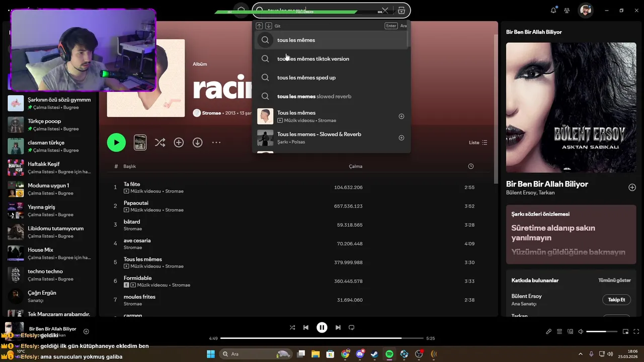Open 'Yayına giriş' playlist
The width and height of the screenshot is (644, 362).
click(50, 211)
